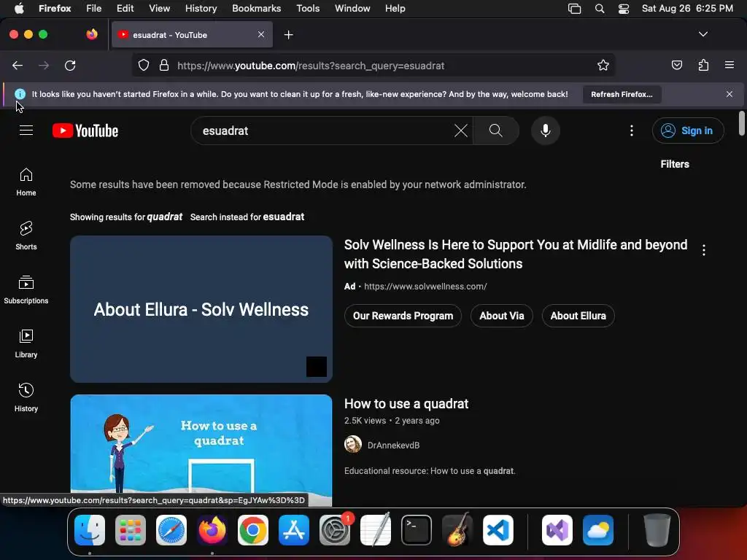The height and width of the screenshot is (560, 747).
Task: Open System Settings from the dock
Action: click(x=334, y=530)
